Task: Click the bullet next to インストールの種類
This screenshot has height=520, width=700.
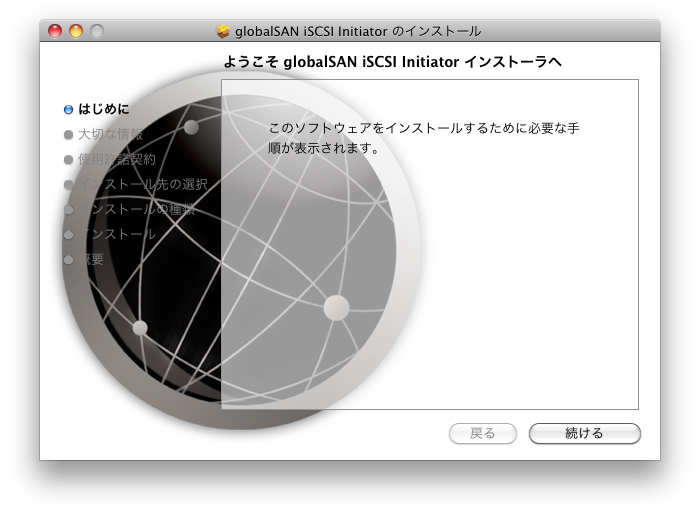Action: point(68,209)
